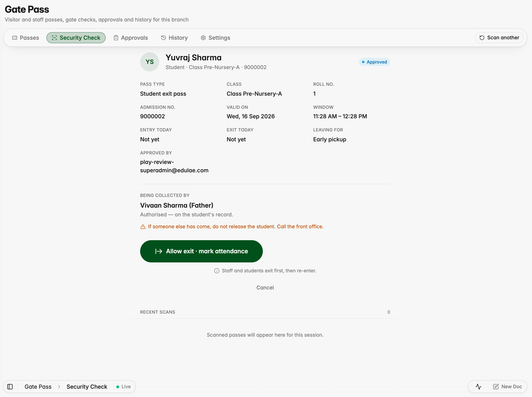The width and height of the screenshot is (532, 397).
Task: Click the Exit Today Not yet value
Action: coord(236,139)
